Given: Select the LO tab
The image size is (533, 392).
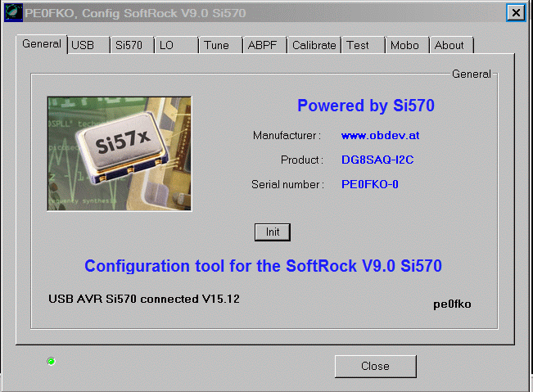Looking at the screenshot, I should tap(167, 46).
